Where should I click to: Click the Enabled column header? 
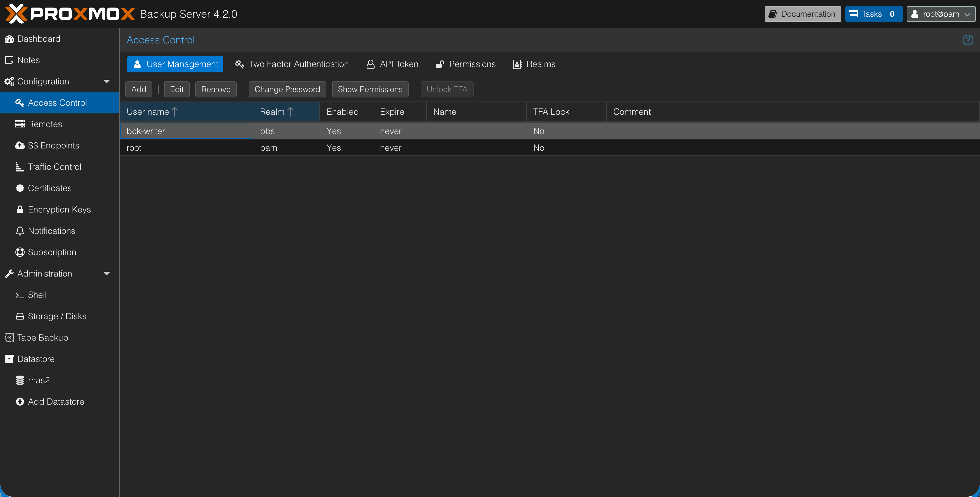click(346, 112)
